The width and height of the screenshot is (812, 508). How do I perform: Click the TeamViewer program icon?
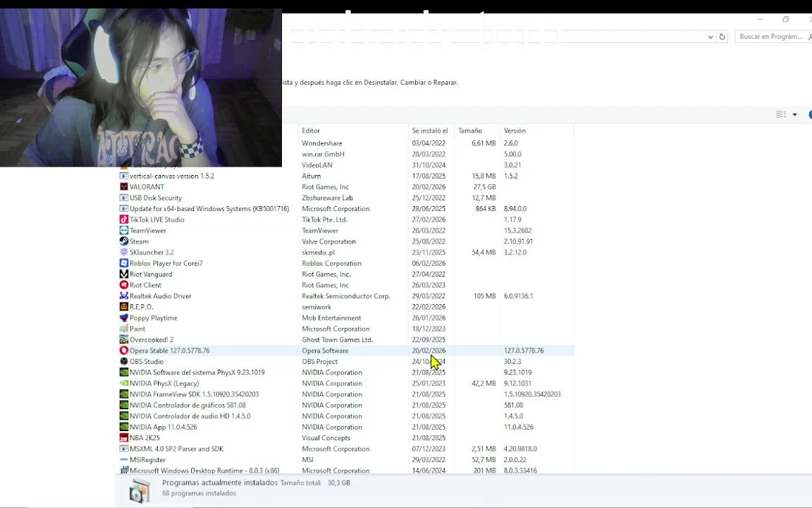pos(124,230)
